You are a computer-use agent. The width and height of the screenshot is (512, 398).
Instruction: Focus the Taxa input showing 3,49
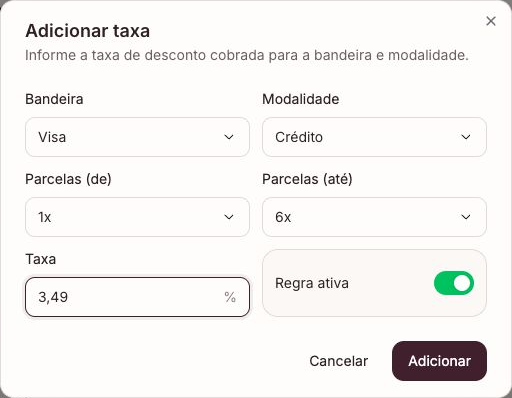point(137,297)
